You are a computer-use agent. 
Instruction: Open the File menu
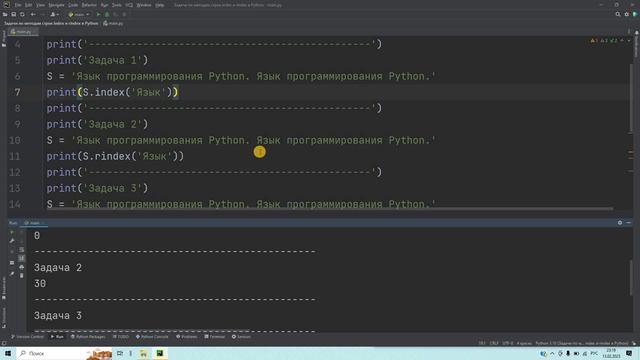(x=18, y=5)
